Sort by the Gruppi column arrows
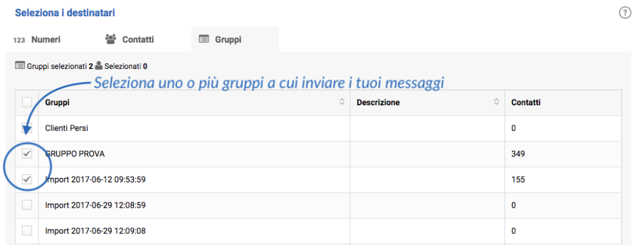 click(342, 102)
